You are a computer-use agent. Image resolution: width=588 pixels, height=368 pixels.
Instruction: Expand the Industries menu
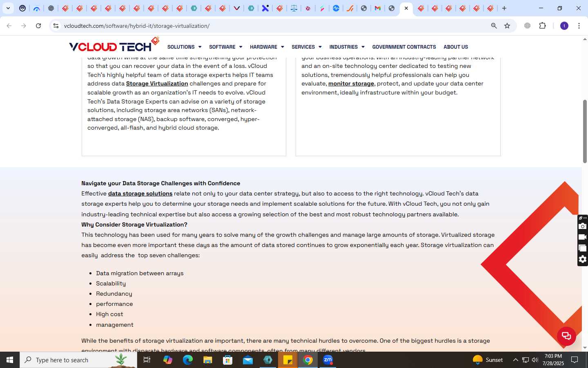click(347, 47)
